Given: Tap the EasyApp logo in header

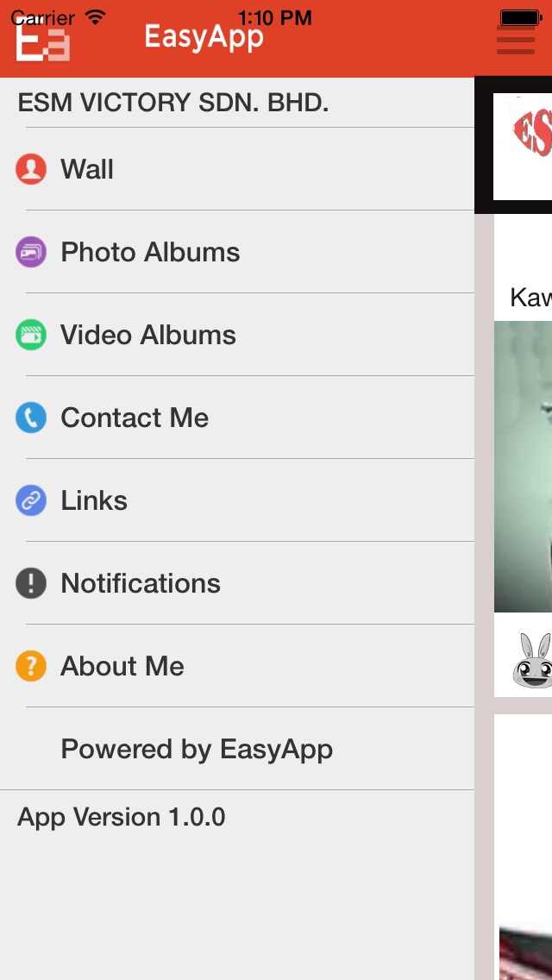Looking at the screenshot, I should pos(42,42).
